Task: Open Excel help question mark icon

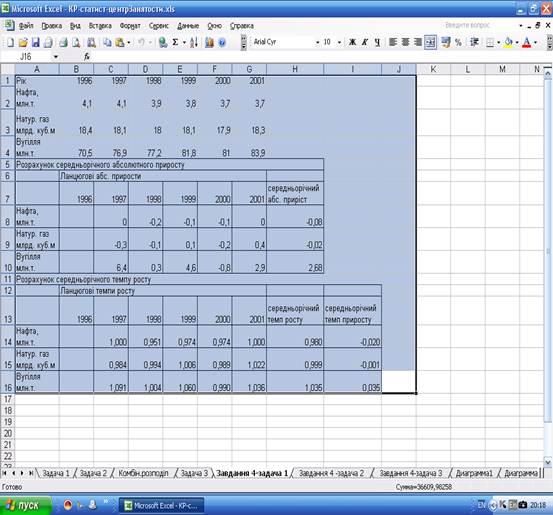Action: pyautogui.click(x=222, y=42)
